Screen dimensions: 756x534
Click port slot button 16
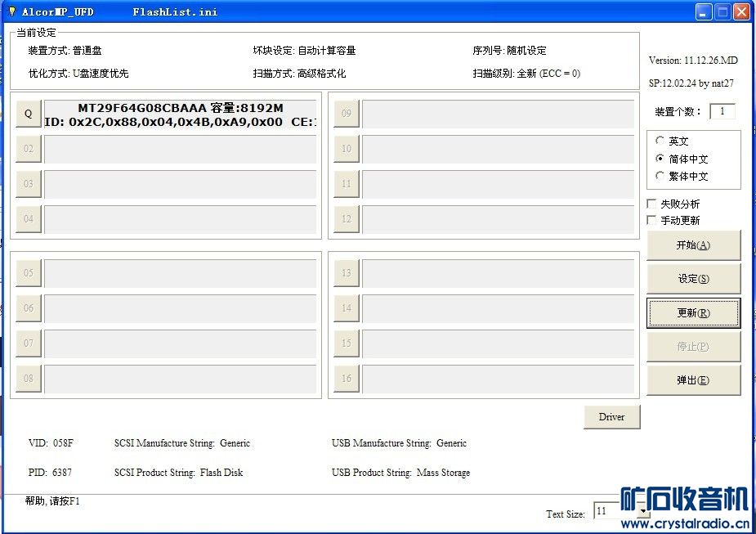tap(347, 379)
